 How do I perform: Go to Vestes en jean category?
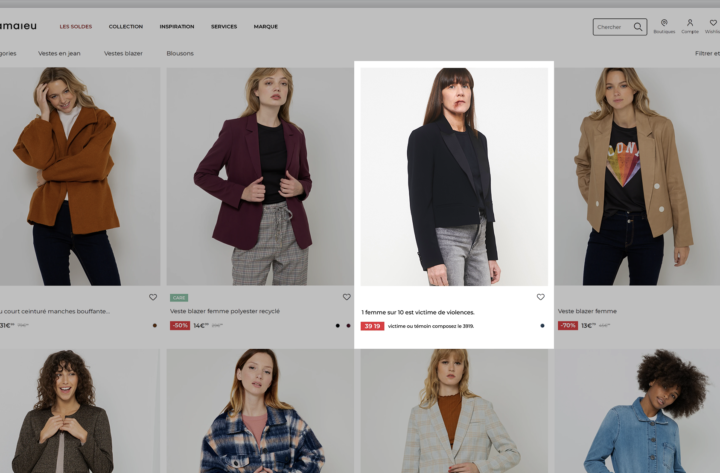[x=59, y=53]
